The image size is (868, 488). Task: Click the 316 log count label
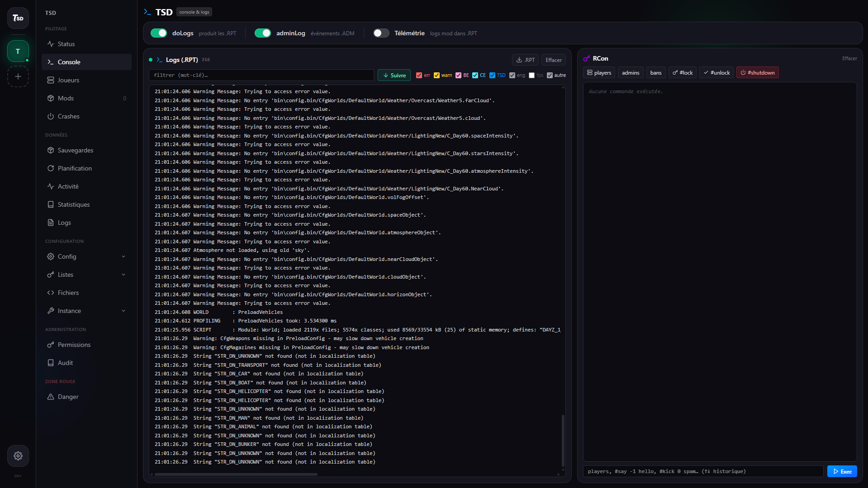click(x=206, y=60)
